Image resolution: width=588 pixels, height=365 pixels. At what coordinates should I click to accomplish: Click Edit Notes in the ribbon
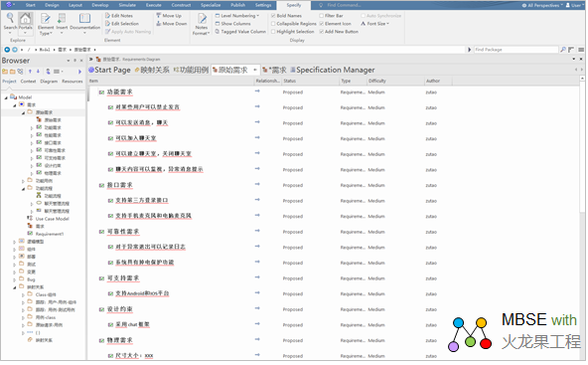point(119,16)
